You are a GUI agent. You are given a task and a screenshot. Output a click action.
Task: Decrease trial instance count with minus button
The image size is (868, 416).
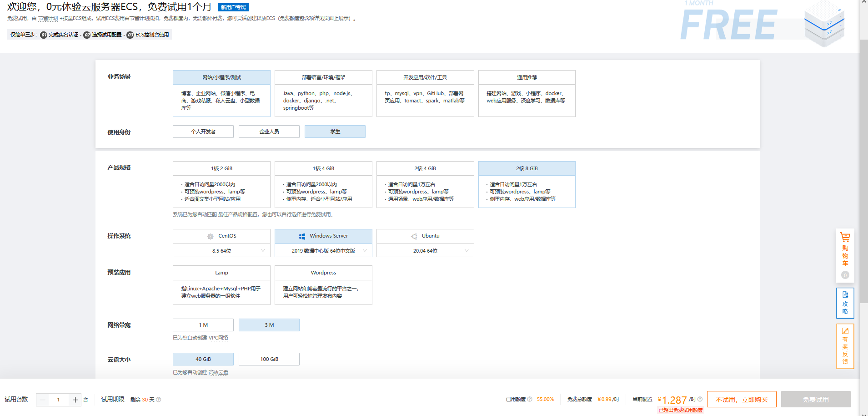click(43, 400)
